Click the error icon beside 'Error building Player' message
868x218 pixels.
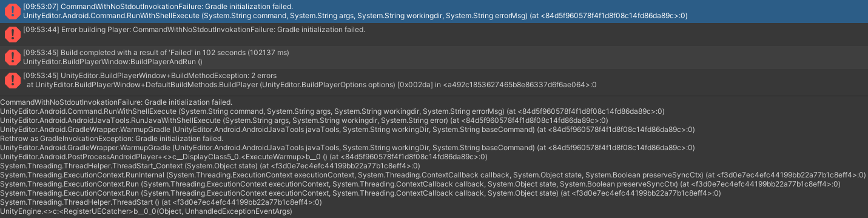pos(12,34)
